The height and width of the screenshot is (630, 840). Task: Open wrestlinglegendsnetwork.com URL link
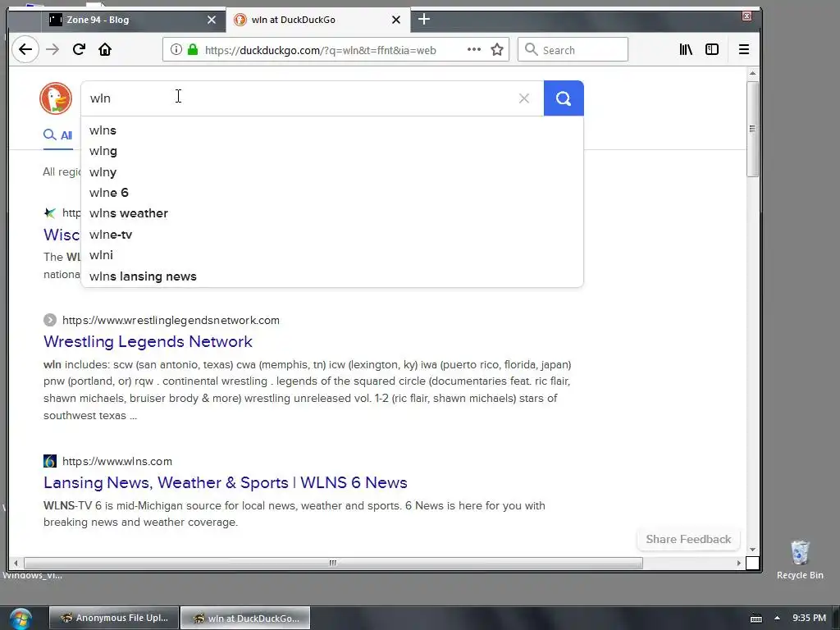point(171,321)
